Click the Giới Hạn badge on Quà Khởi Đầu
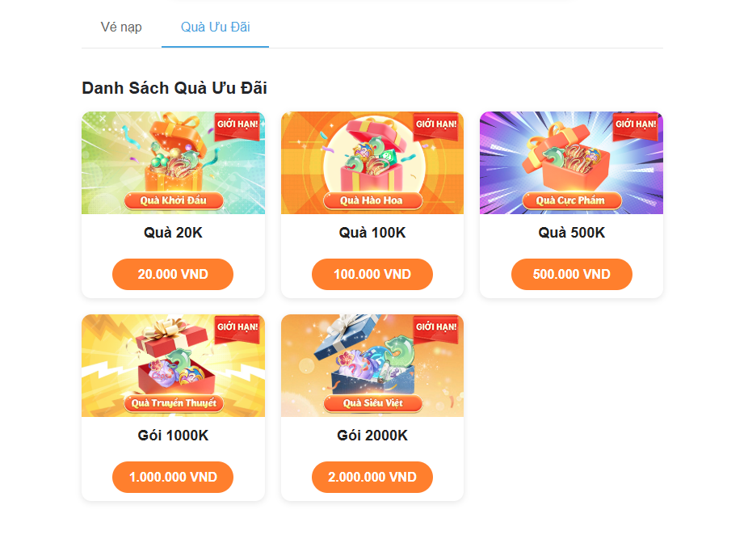The width and height of the screenshot is (748, 560). pyautogui.click(x=237, y=126)
